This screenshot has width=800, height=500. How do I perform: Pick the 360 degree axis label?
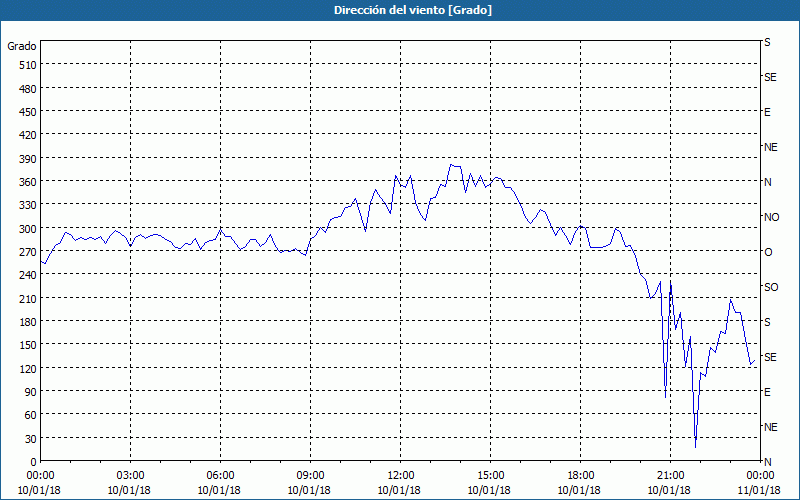tap(28, 182)
